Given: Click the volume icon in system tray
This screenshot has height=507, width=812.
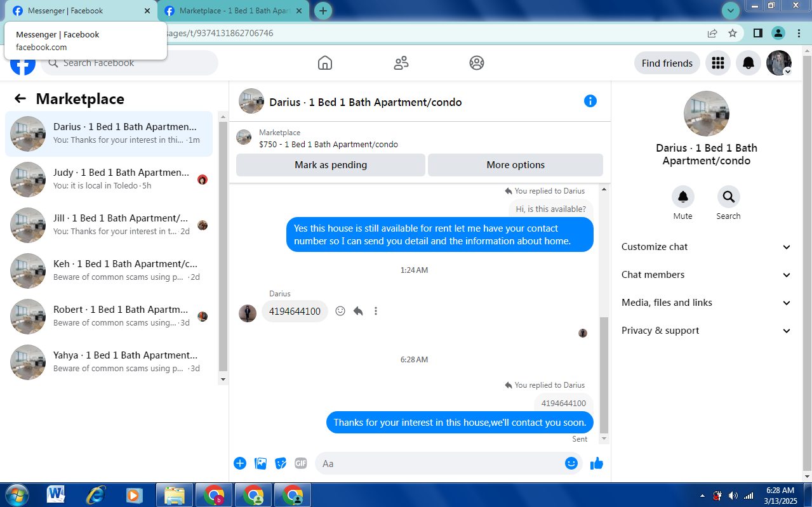Looking at the screenshot, I should pos(733,496).
